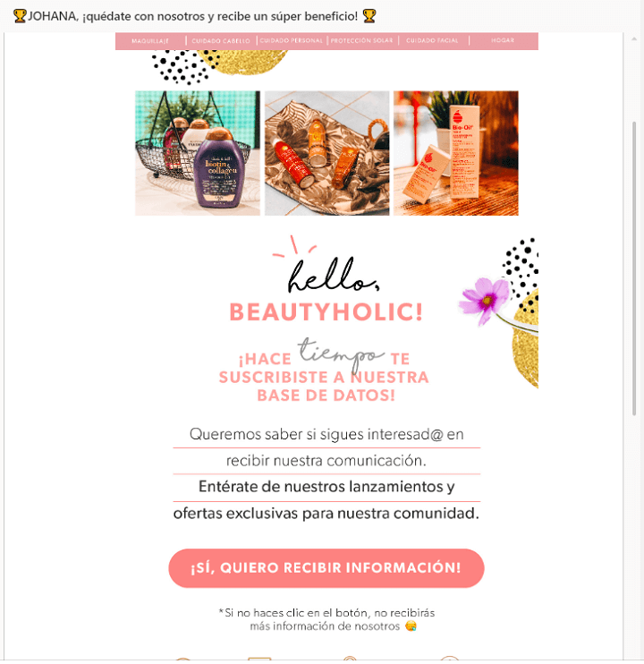Click the crying face emoji
The height and width of the screenshot is (664, 644).
tap(411, 626)
